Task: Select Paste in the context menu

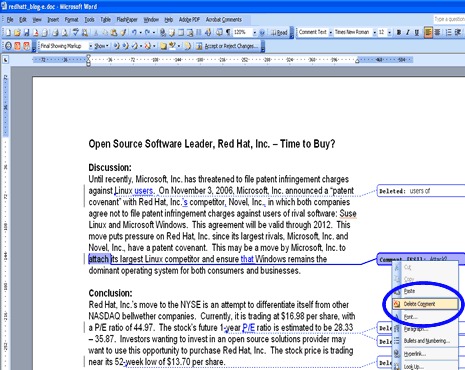Action: pyautogui.click(x=409, y=291)
